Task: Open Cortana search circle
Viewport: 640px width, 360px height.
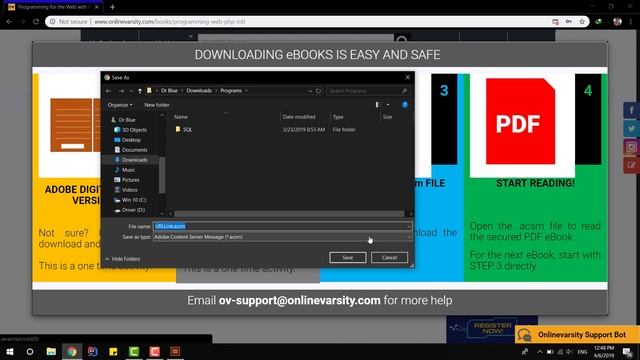Action: click(x=30, y=351)
